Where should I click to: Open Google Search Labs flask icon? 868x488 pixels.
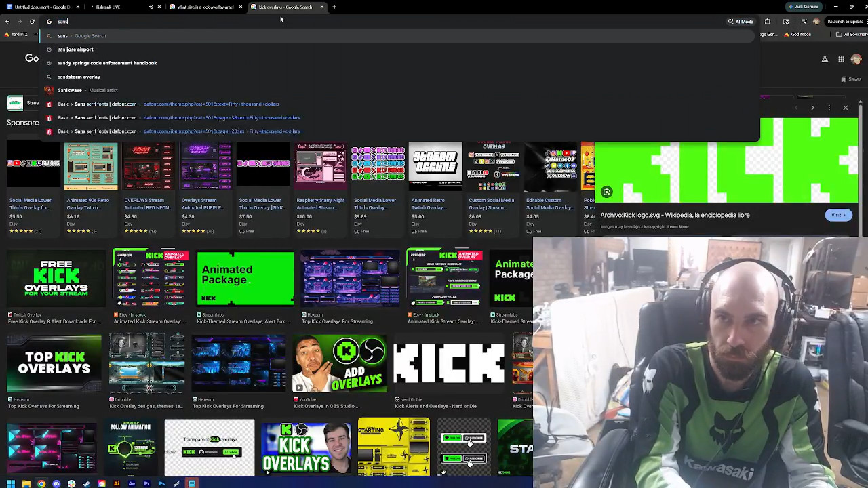(x=825, y=60)
